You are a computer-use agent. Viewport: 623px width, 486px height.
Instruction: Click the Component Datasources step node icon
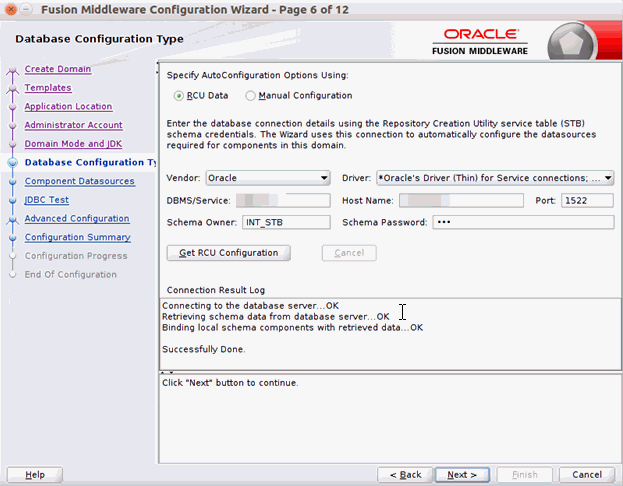coord(13,181)
